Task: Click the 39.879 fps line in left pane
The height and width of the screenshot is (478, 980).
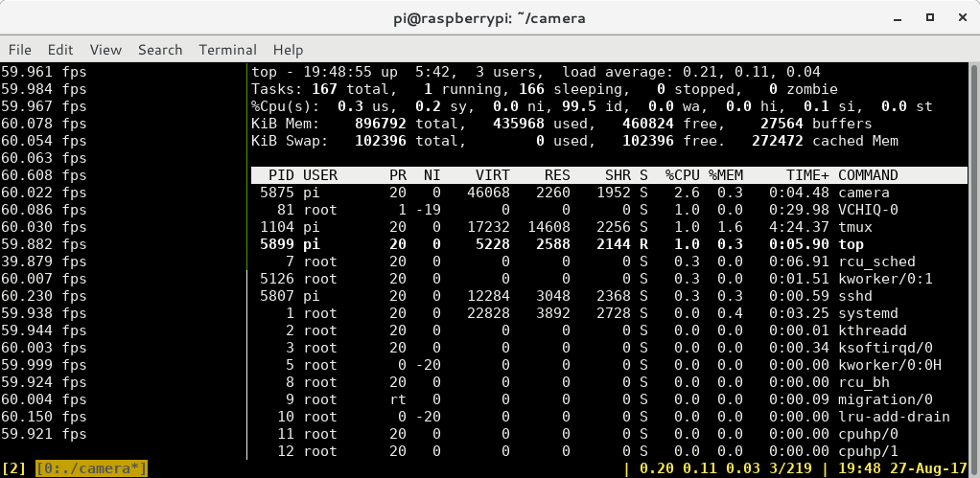Action: pyautogui.click(x=44, y=262)
